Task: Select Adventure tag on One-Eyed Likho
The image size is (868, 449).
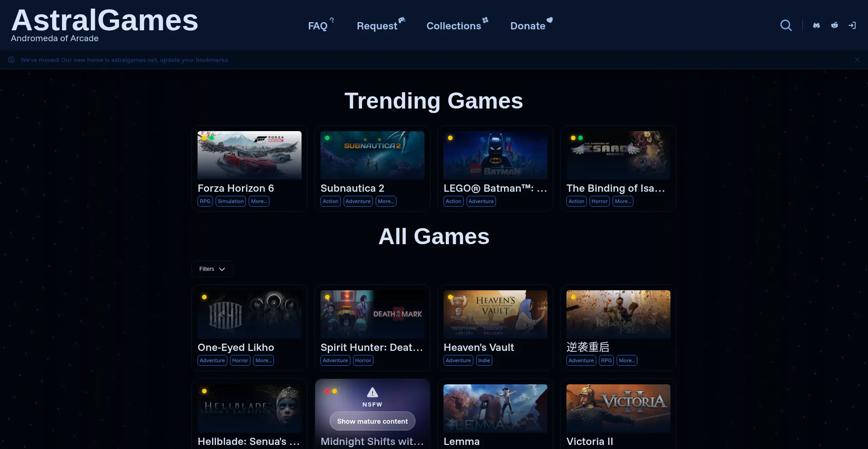Action: (212, 360)
